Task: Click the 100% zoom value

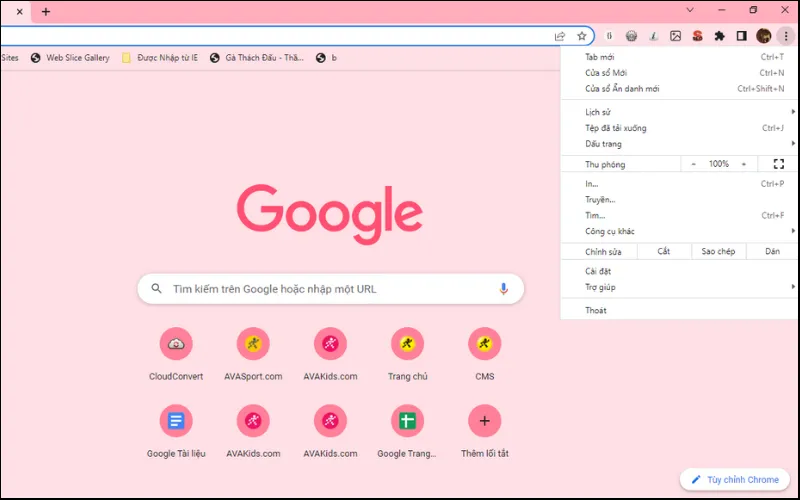Action: [718, 164]
